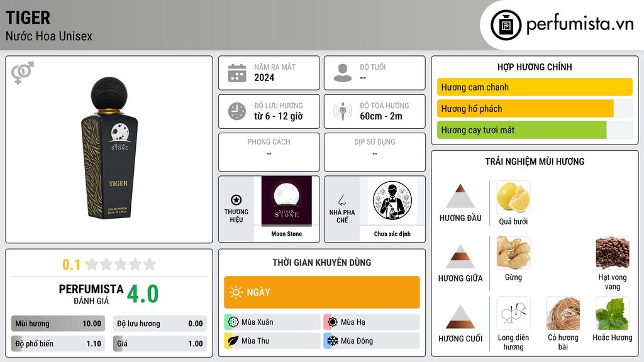
Task: Click the Hương cam chanh accord bar
Action: click(535, 87)
